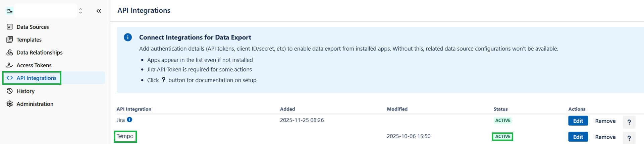Open Tempo setup documentation help button

629,138
